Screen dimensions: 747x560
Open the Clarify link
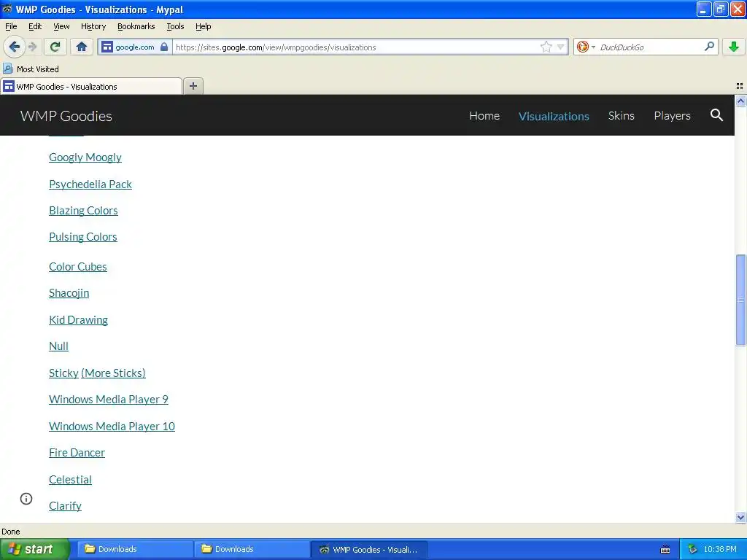[65, 506]
